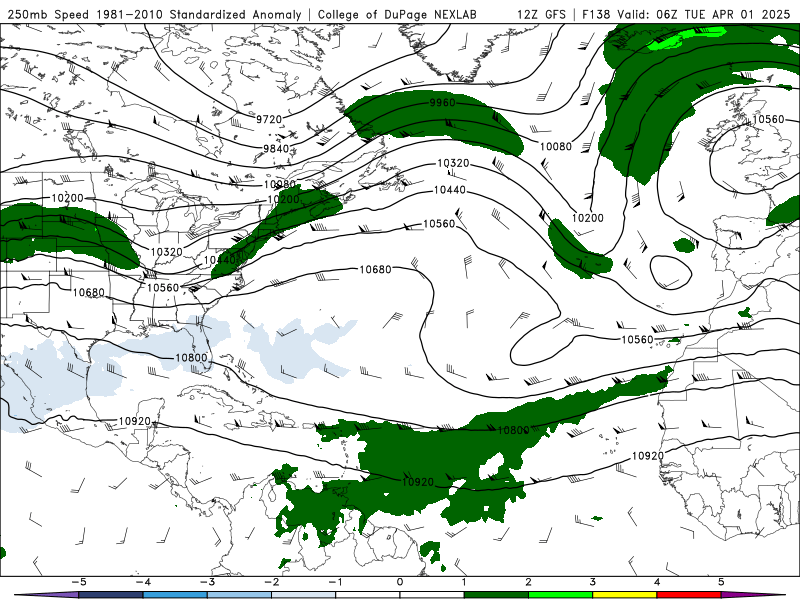Screen dimensions: 800x600
Task: Click the "5" colorbar tick label
Action: [x=721, y=582]
